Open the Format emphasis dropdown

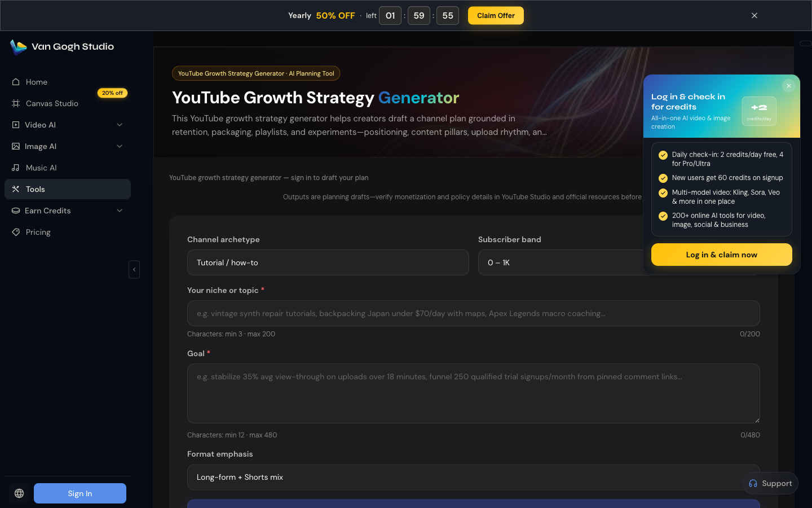474,478
